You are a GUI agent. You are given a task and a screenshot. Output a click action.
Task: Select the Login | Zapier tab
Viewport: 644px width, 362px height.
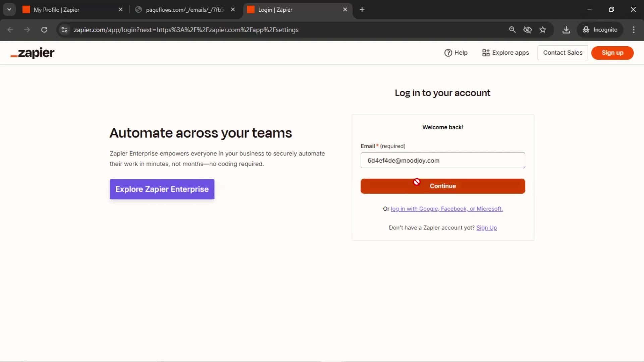297,10
